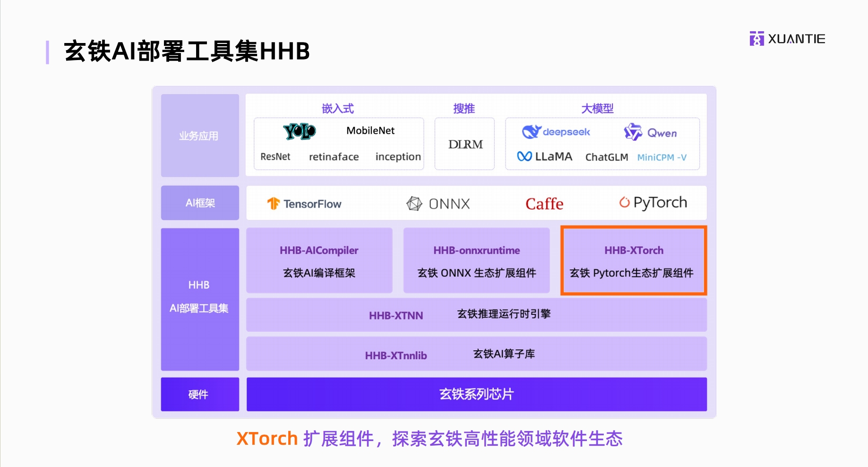868x467 pixels.
Task: Click the ONNX polyhedron icon
Action: pos(414,204)
